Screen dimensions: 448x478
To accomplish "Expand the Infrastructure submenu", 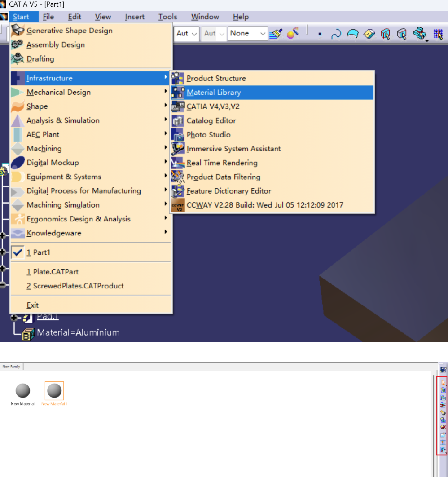I will pos(91,78).
